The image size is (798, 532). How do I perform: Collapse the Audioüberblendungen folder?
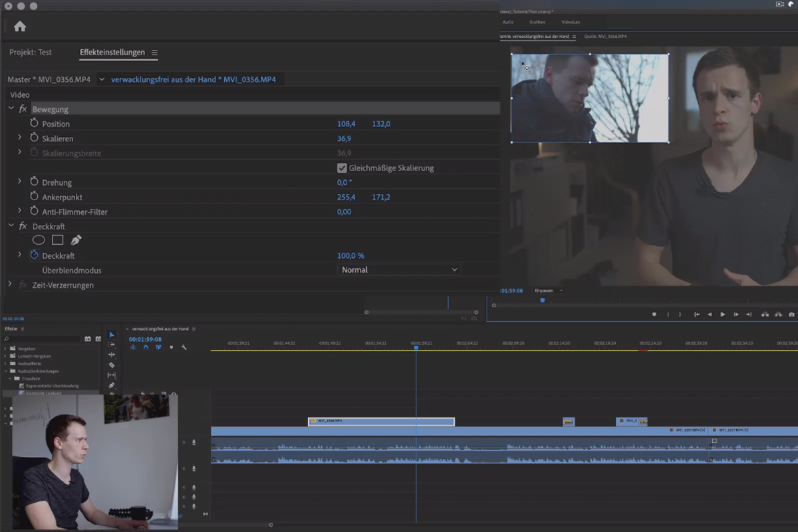click(6, 371)
